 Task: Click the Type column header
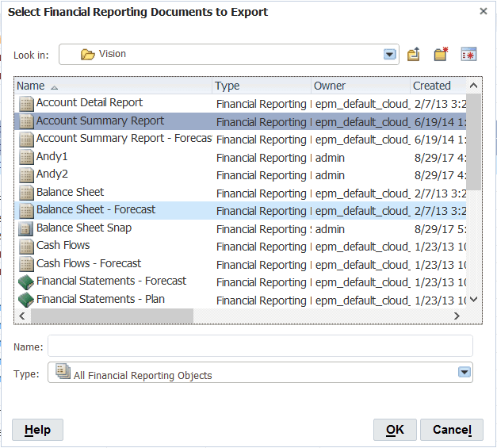[227, 86]
